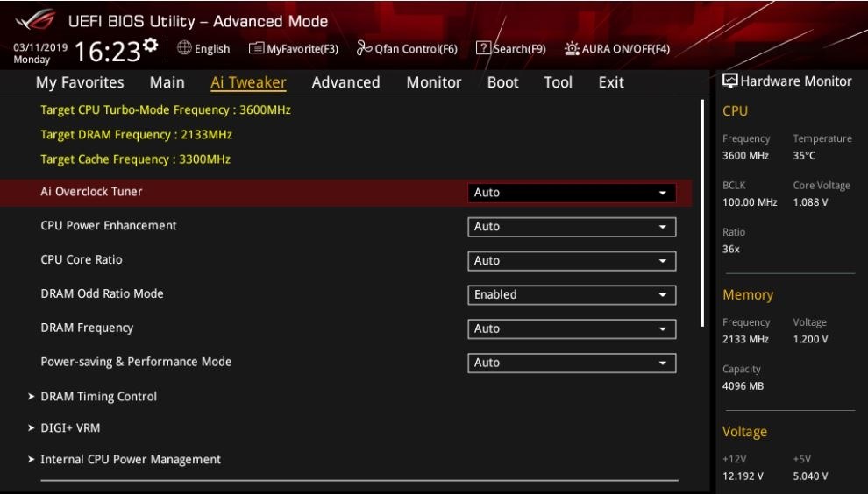Select the DRAM Frequency label

pyautogui.click(x=87, y=328)
